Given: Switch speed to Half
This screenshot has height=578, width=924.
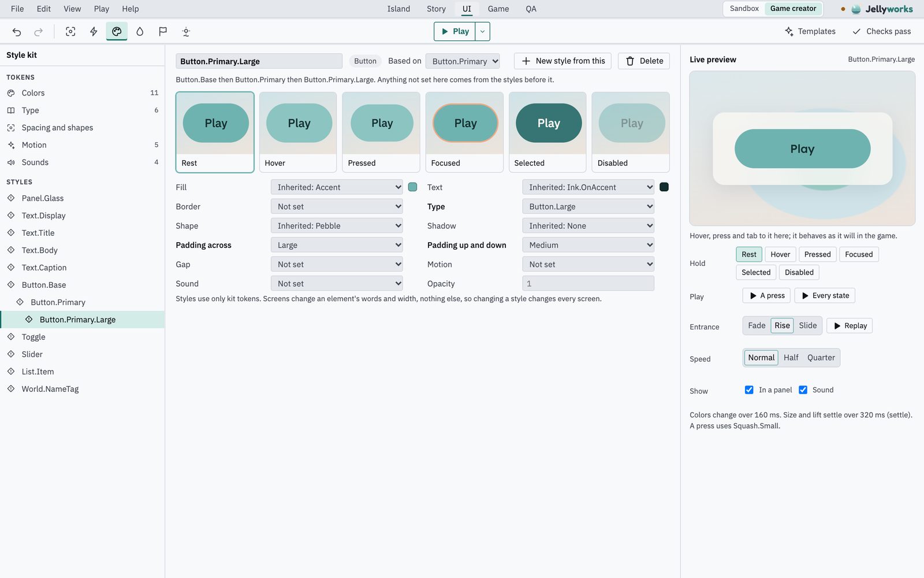Looking at the screenshot, I should click(791, 358).
